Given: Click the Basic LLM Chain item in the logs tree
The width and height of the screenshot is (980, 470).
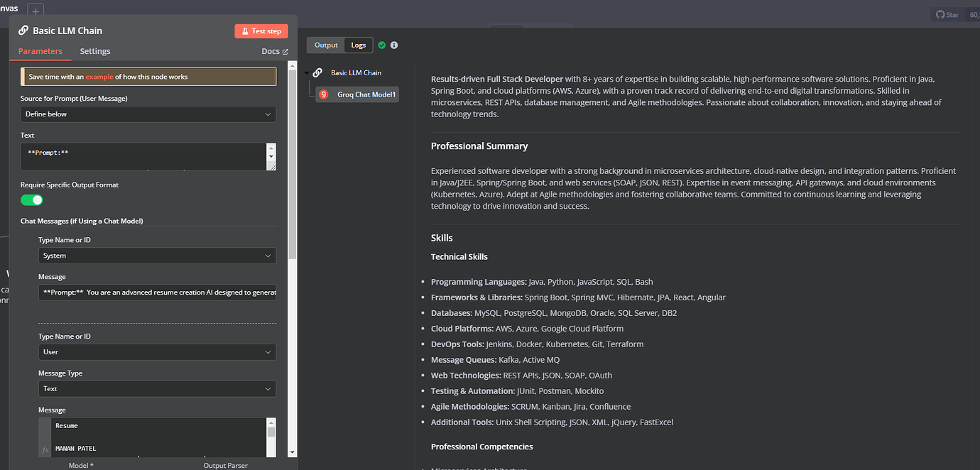Looking at the screenshot, I should 355,72.
